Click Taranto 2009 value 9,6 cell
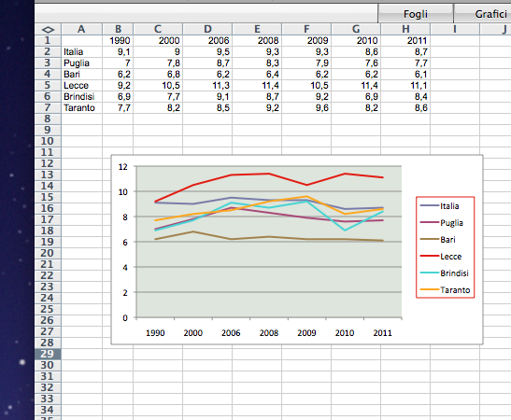This screenshot has width=511, height=420. pos(306,107)
